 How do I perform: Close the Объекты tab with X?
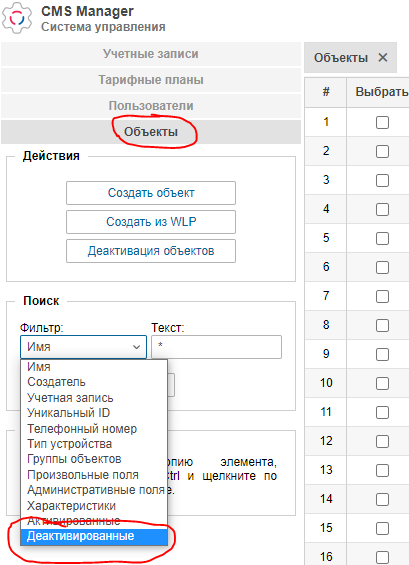(383, 58)
